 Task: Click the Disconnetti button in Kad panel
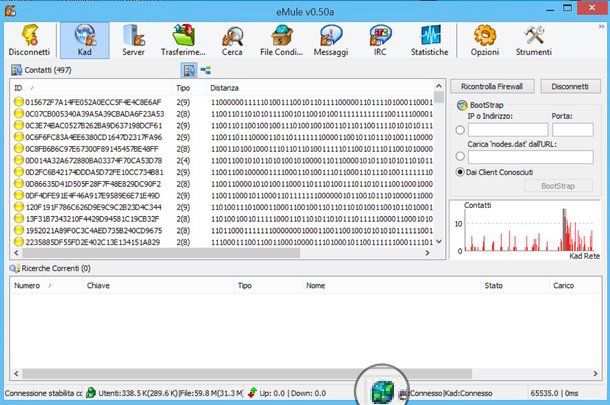(570, 86)
